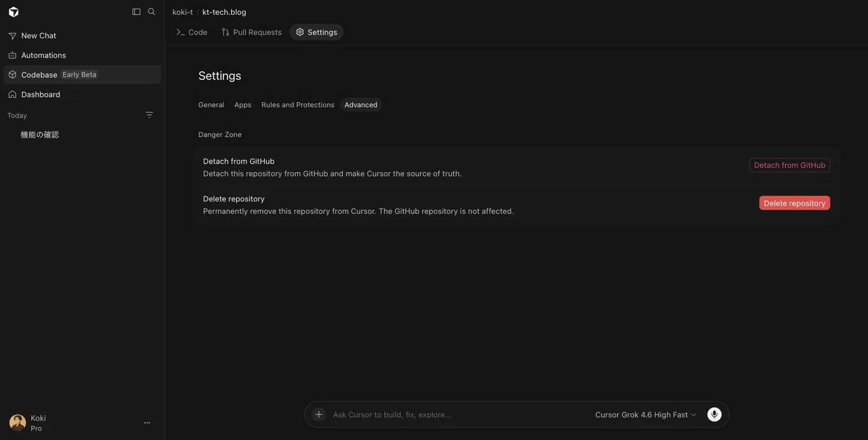Open the Cursor Grok 4.6 High Fast model dropdown
Image resolution: width=868 pixels, height=440 pixels.
(646, 415)
